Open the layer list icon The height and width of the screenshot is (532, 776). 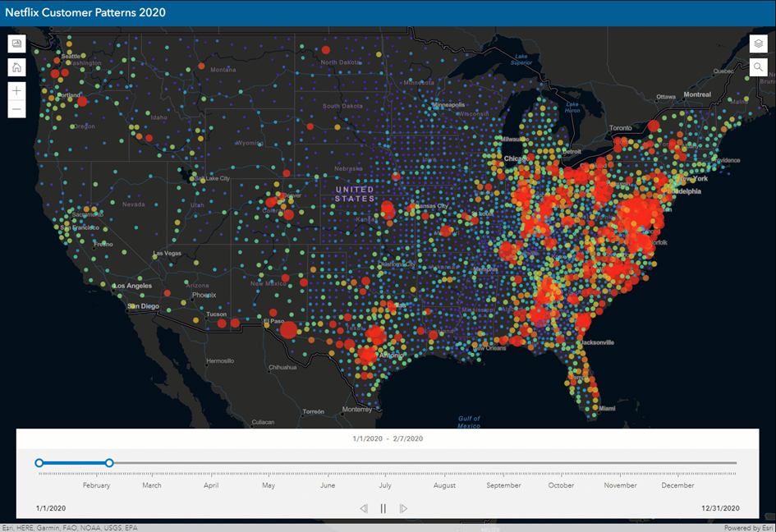point(758,44)
